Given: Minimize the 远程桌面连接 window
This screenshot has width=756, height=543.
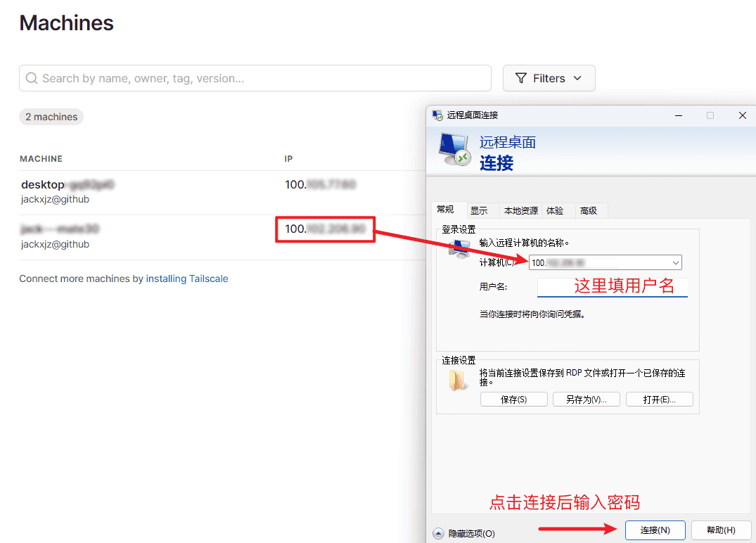Looking at the screenshot, I should (x=679, y=115).
